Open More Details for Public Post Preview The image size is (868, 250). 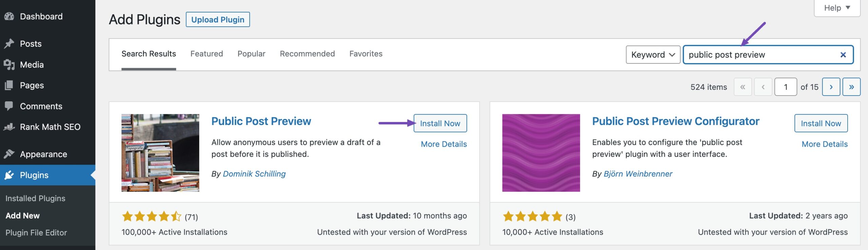[x=444, y=144]
